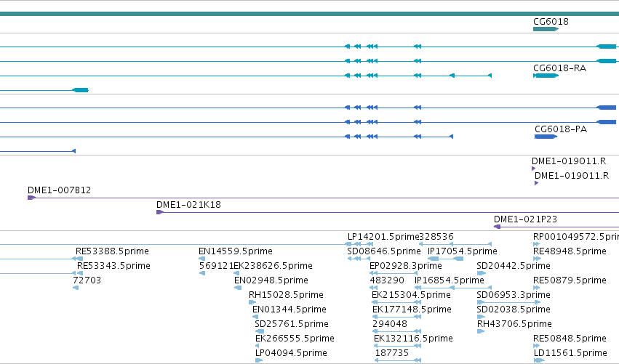619x364 pixels.
Task: Click the 187735 feature label
Action: click(x=391, y=353)
